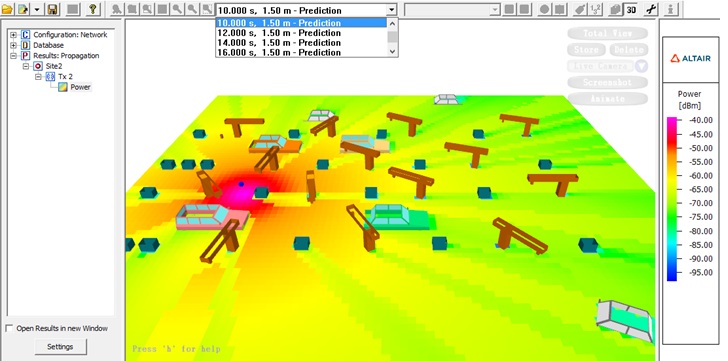Open help with the question mark icon
Viewport: 728px width, 361px height.
click(x=93, y=9)
